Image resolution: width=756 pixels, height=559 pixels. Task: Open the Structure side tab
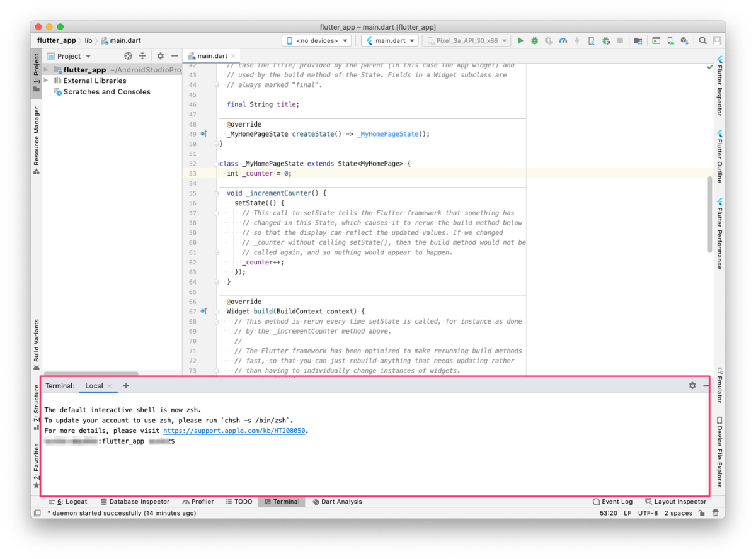(36, 406)
